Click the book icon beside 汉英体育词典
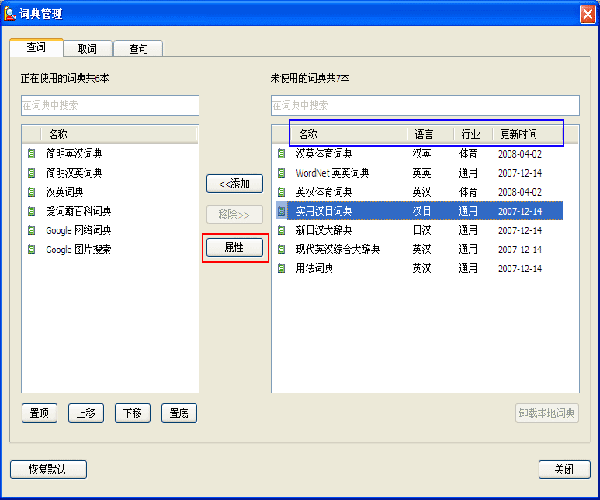600x500 pixels. (281, 153)
